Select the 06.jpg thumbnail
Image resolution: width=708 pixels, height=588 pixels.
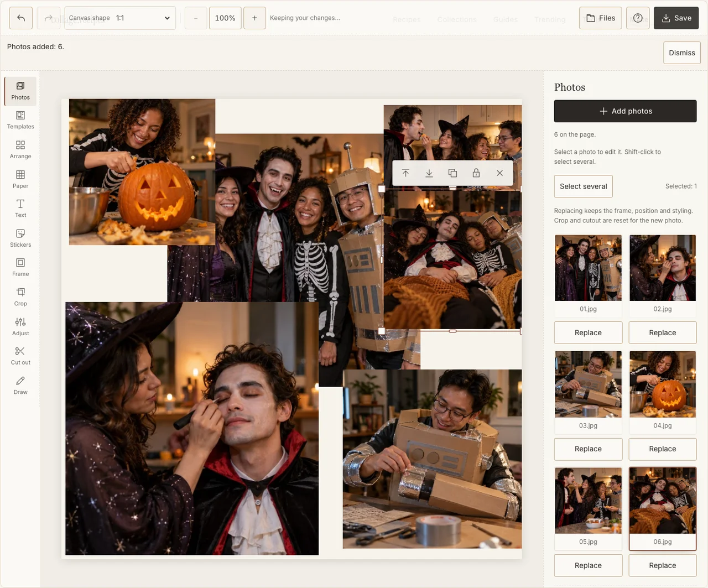[x=663, y=501]
